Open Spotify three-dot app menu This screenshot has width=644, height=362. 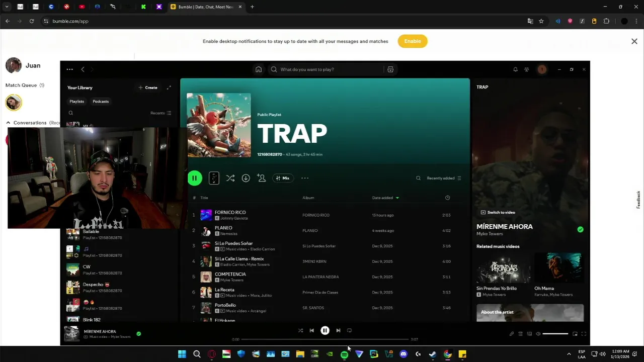click(69, 69)
